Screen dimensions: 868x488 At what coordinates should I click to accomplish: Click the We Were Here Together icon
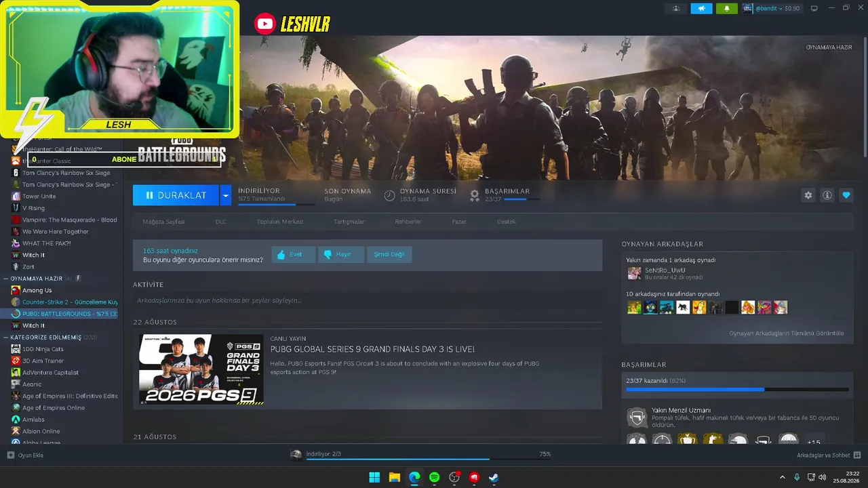pyautogui.click(x=16, y=231)
